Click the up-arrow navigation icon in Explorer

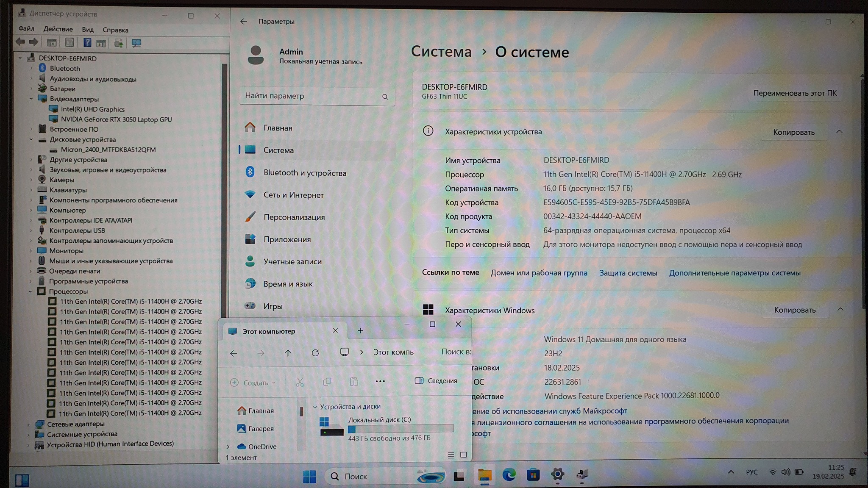coord(288,353)
